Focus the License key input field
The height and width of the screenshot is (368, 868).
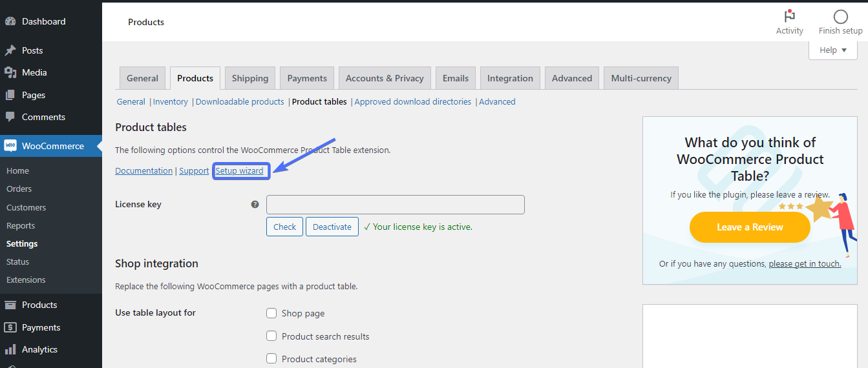396,205
